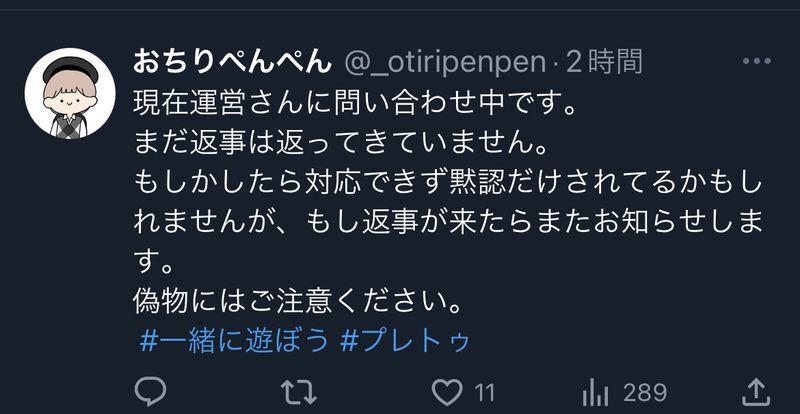Like the tweet with the heart icon
The height and width of the screenshot is (414, 800).
click(447, 393)
